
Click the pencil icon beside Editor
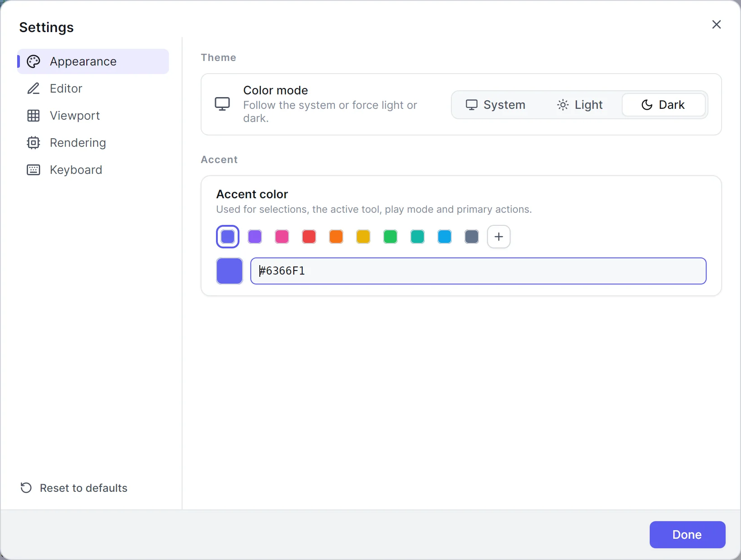(x=33, y=89)
